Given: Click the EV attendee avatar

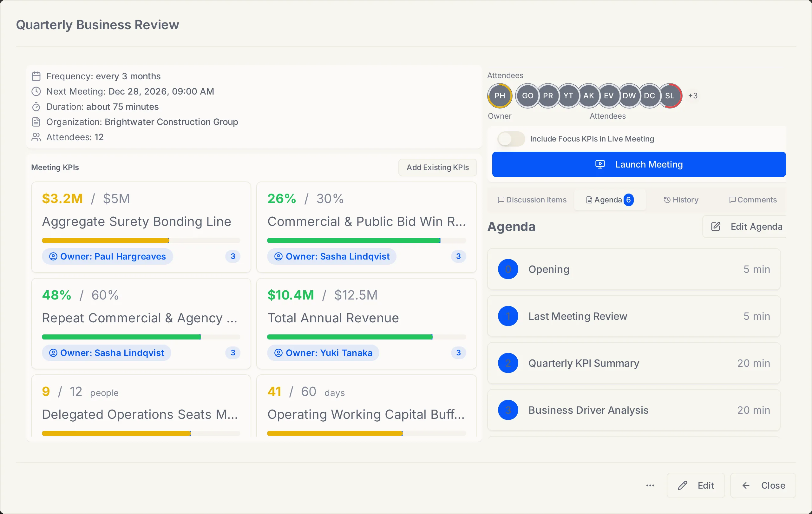Looking at the screenshot, I should (609, 96).
